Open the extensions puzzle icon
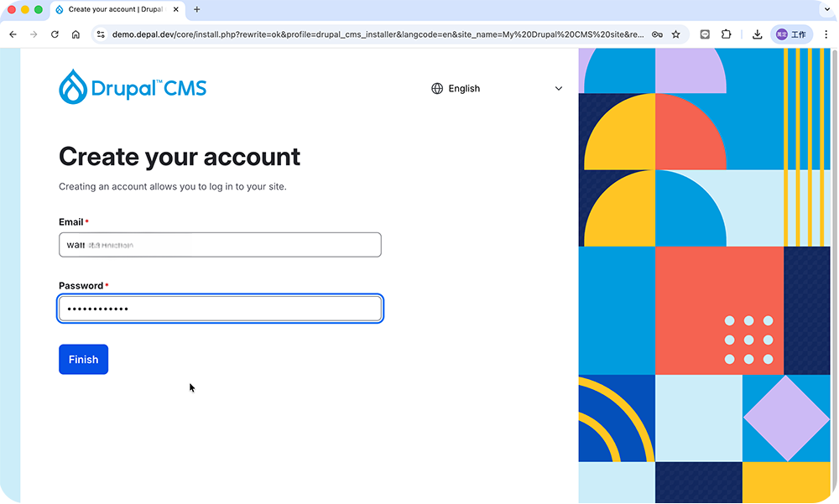839x504 pixels. (726, 34)
